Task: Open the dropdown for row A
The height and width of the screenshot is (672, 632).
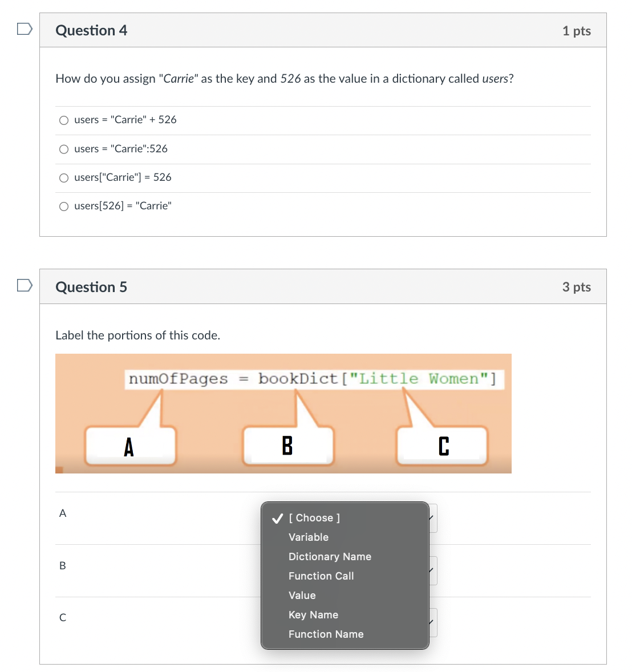Action: [432, 518]
